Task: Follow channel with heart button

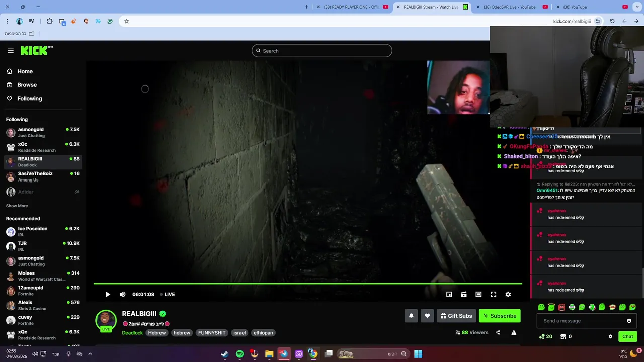Action: point(427,316)
